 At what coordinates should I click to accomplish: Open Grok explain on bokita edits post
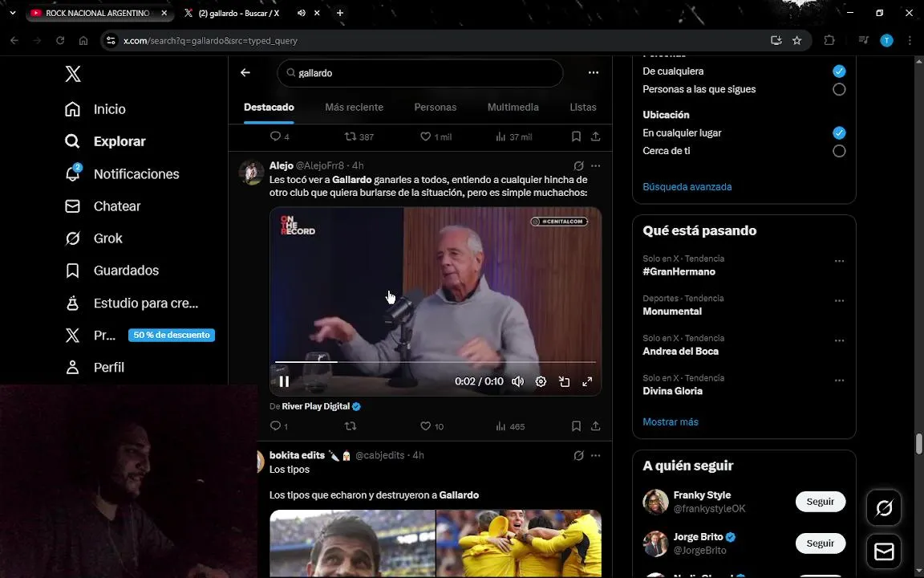click(578, 455)
